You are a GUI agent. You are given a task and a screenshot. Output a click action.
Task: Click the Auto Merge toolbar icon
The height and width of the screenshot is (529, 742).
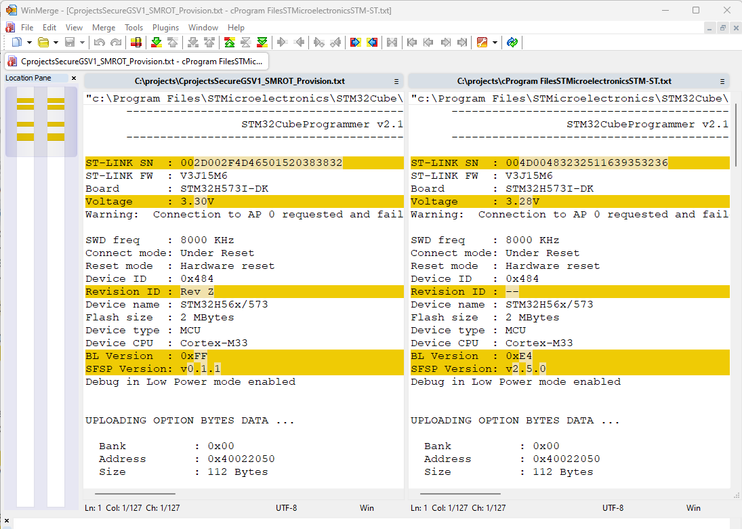click(392, 43)
